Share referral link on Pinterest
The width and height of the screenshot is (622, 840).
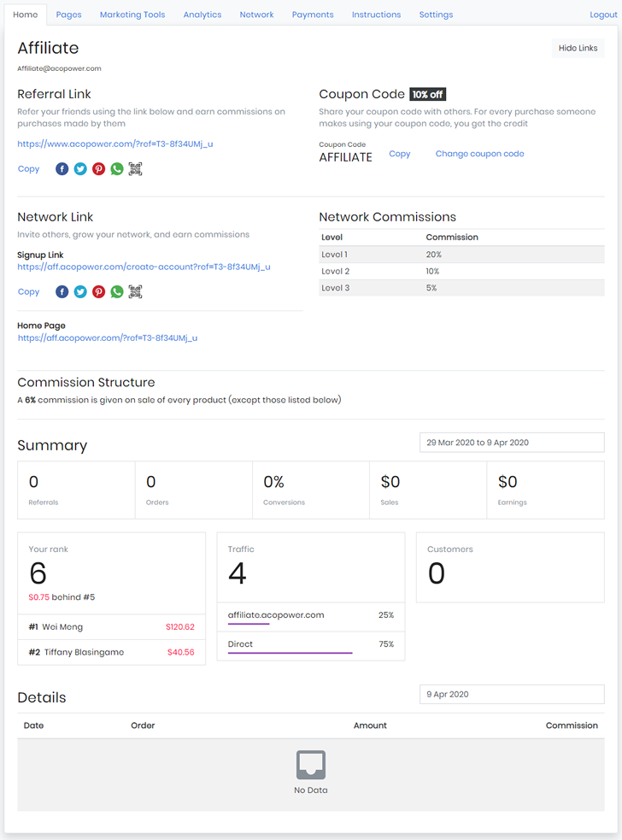tap(99, 169)
